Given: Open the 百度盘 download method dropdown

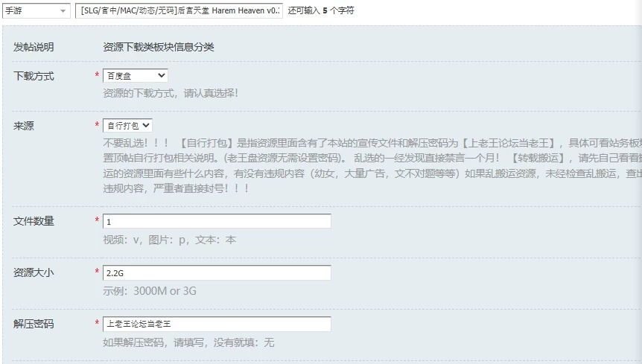Looking at the screenshot, I should [135, 75].
